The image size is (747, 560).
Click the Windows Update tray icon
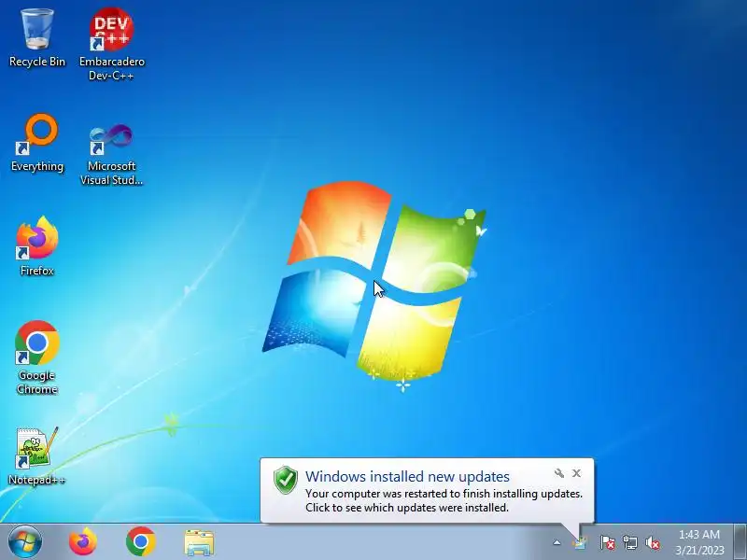click(580, 542)
